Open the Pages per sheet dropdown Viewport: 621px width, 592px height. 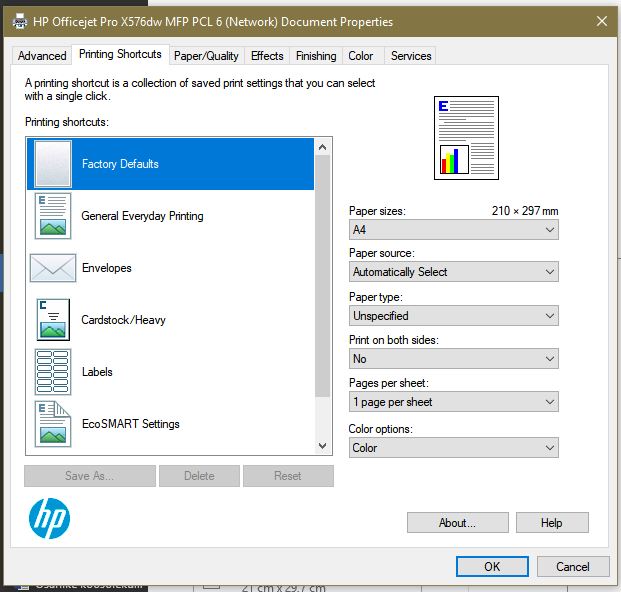(x=453, y=402)
